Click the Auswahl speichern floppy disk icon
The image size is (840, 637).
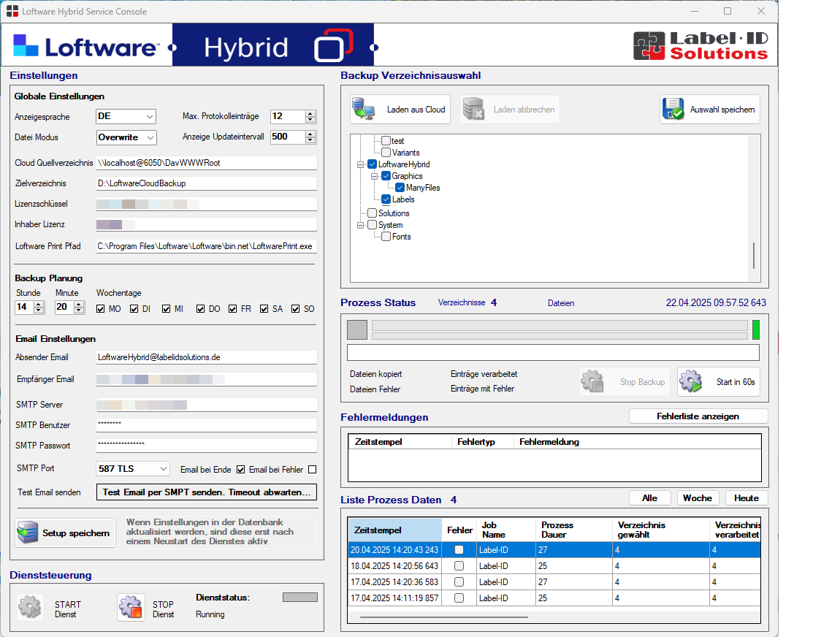coord(673,109)
